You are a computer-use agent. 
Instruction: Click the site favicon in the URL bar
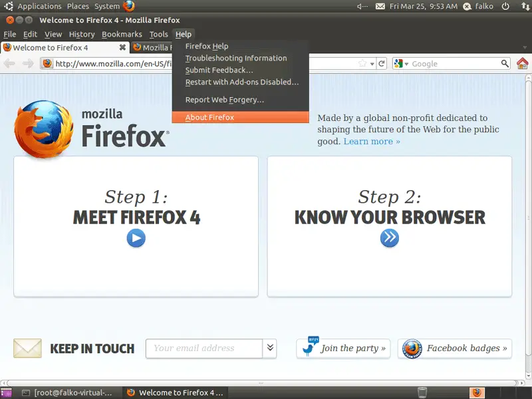pyautogui.click(x=47, y=63)
